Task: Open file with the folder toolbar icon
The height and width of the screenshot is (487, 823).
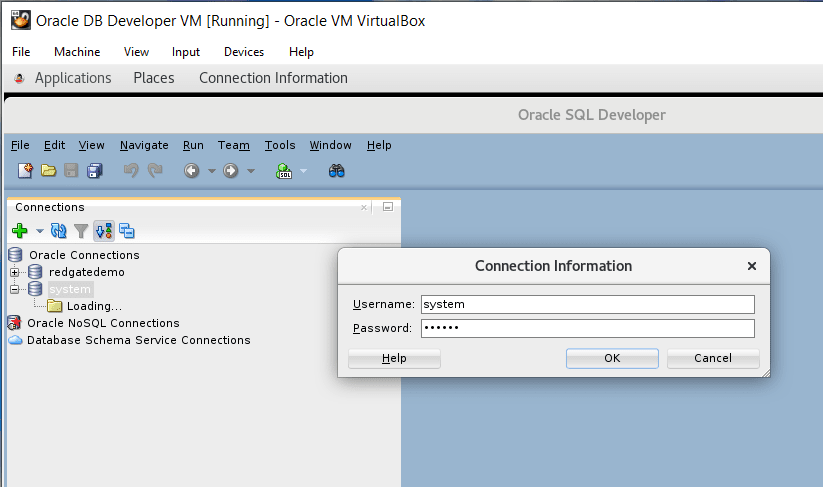Action: 48,171
